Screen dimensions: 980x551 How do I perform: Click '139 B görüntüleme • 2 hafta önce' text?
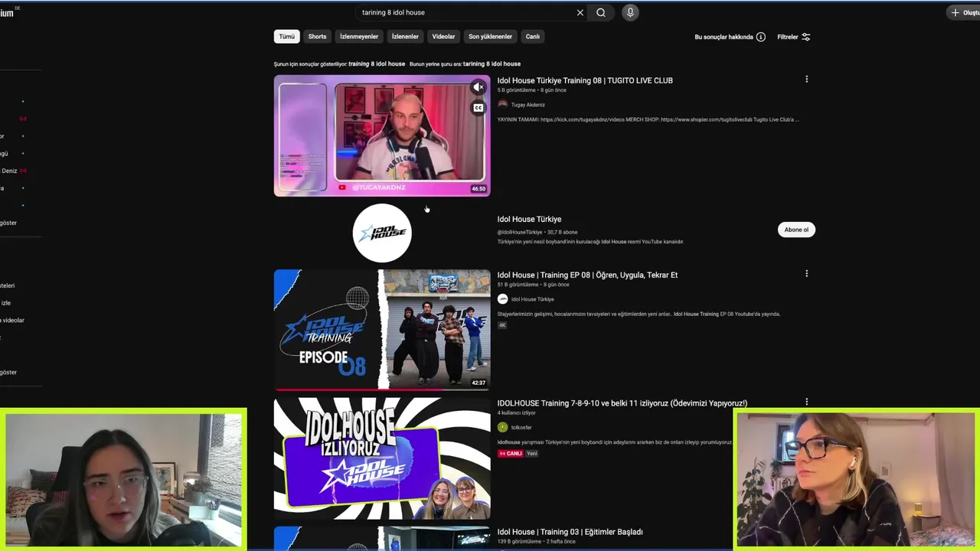535,542
